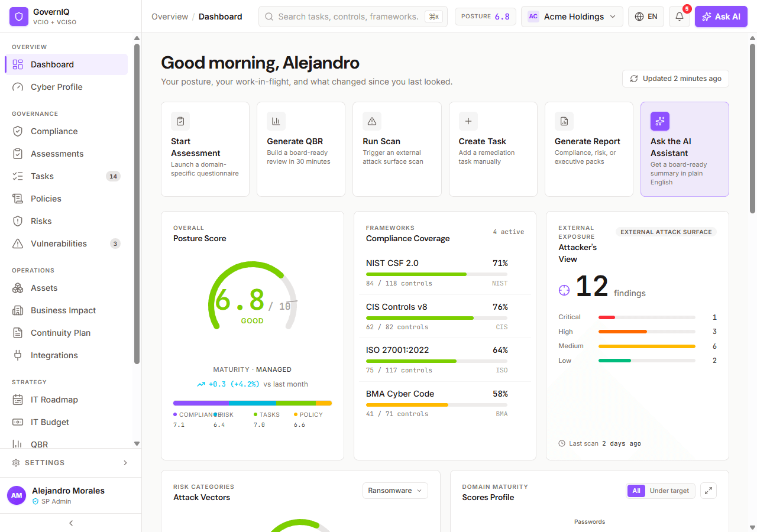Click the Updated 2 minutes ago refresh button
The height and width of the screenshot is (532, 757).
675,79
